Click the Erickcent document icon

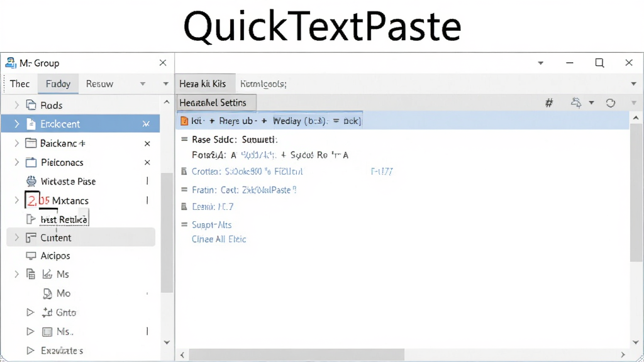(x=31, y=124)
